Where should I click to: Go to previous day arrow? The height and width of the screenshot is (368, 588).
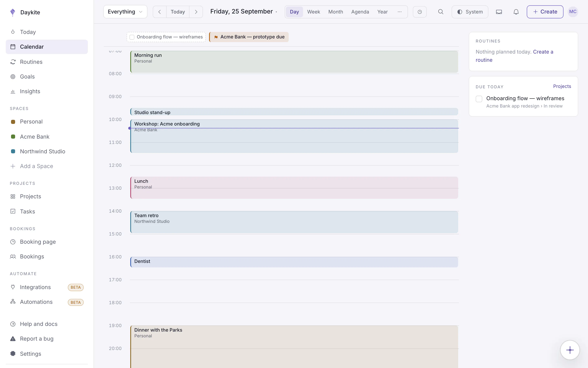tap(160, 12)
